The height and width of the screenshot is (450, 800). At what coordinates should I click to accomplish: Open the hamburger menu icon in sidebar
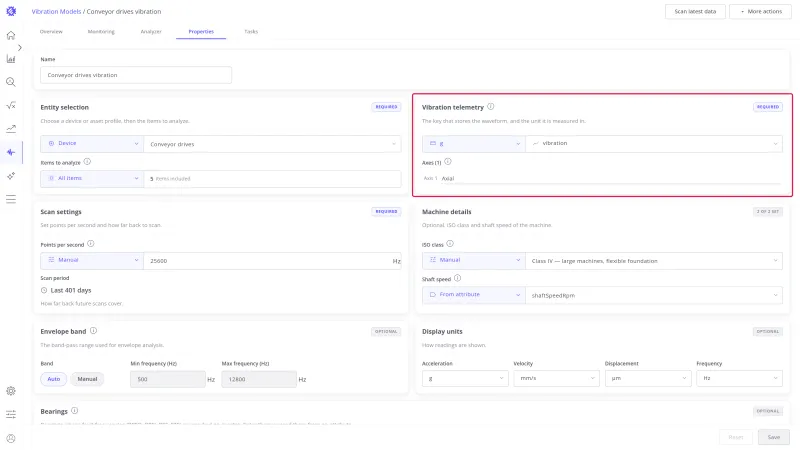click(11, 199)
